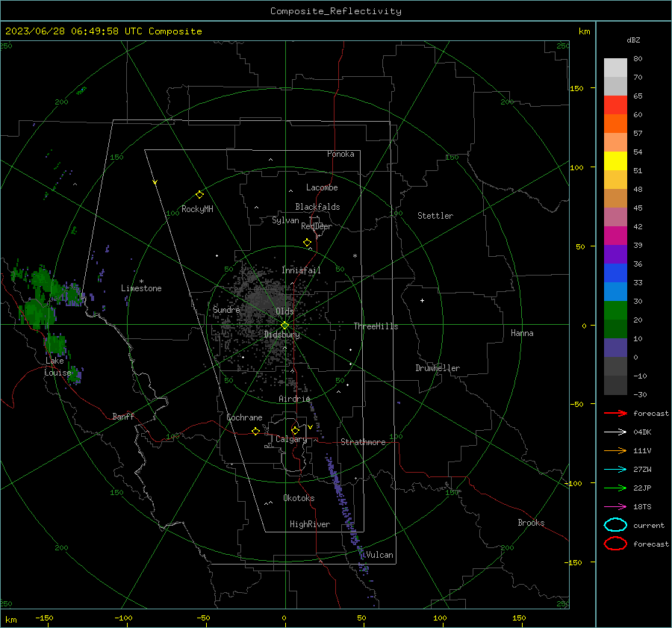The width and height of the screenshot is (672, 628).
Task: Click the Hanna label
Action: (x=522, y=333)
